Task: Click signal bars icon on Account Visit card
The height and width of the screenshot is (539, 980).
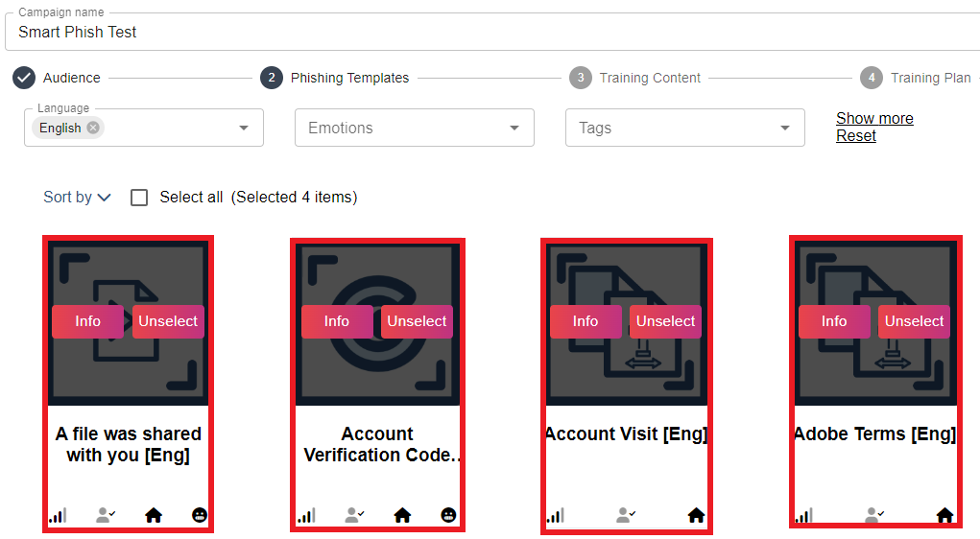Action: [x=555, y=516]
